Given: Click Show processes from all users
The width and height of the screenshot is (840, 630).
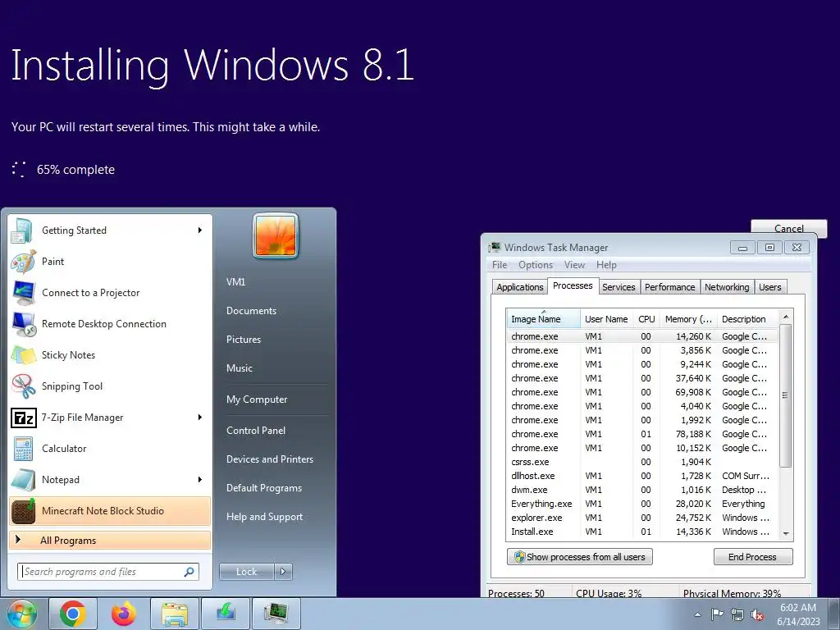Looking at the screenshot, I should point(580,557).
